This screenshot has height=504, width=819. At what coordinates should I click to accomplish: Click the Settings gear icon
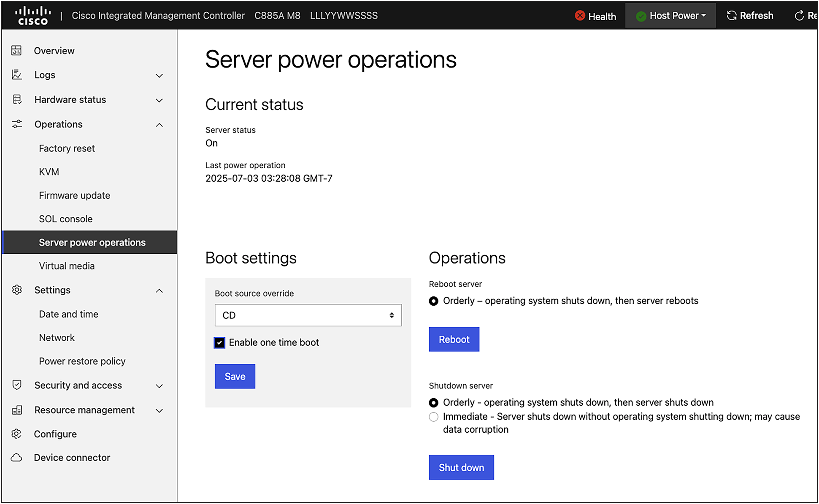(x=16, y=290)
